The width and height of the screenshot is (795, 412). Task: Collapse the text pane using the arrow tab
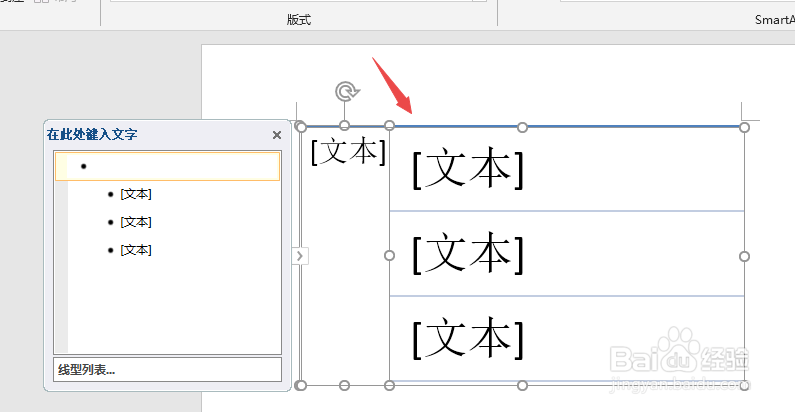tap(300, 256)
